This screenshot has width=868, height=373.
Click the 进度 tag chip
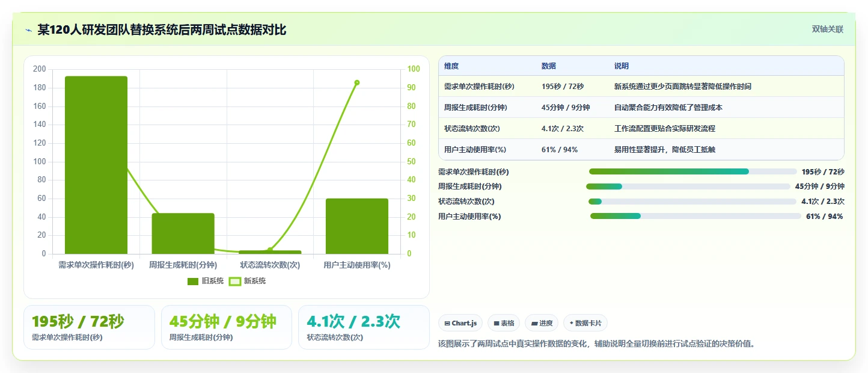(x=542, y=323)
